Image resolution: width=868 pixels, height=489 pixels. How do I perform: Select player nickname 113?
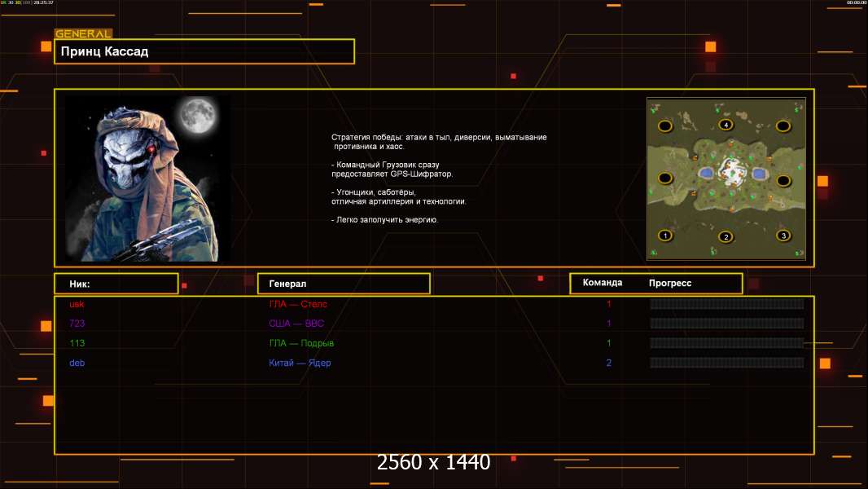click(x=77, y=343)
